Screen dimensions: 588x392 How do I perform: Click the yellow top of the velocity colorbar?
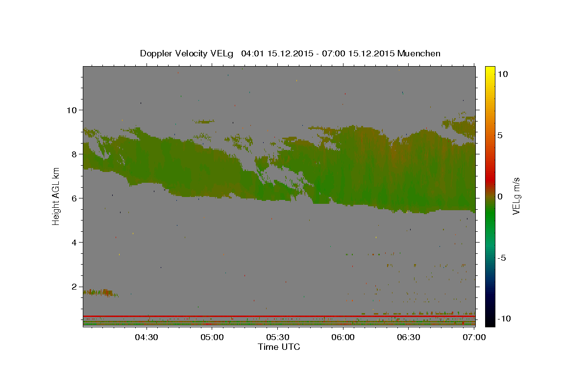pyautogui.click(x=490, y=71)
